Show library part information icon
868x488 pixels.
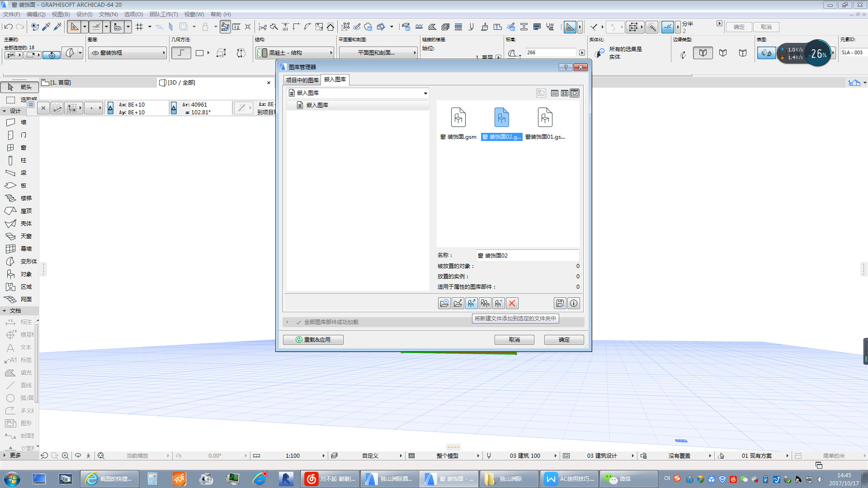[573, 303]
